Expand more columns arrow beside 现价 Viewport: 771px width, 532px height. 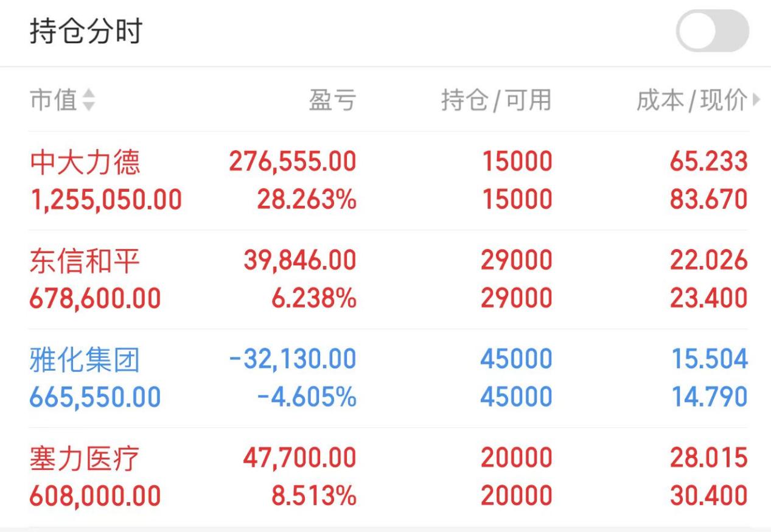[756, 100]
